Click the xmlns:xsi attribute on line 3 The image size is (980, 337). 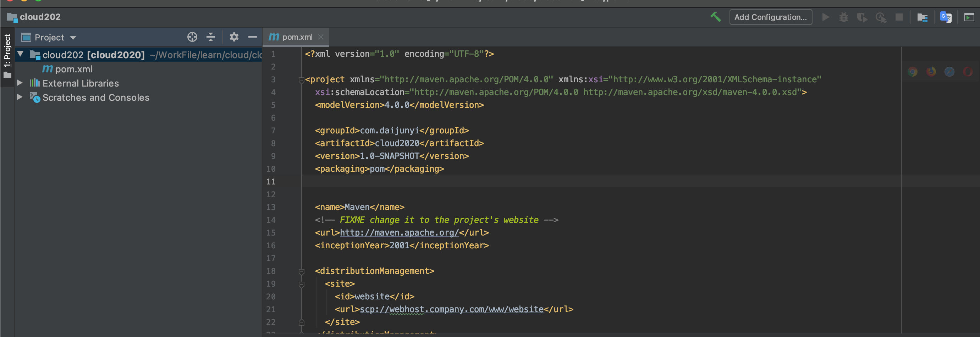click(x=580, y=79)
